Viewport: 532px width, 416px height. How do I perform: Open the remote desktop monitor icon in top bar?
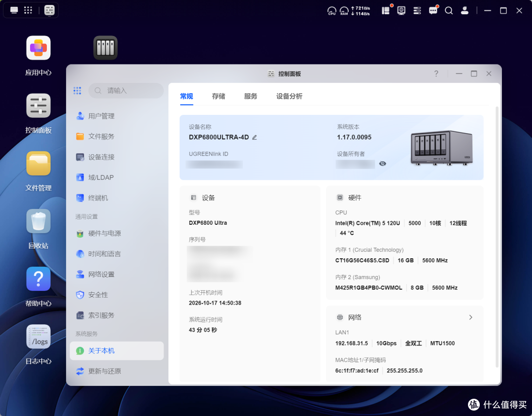click(x=401, y=10)
